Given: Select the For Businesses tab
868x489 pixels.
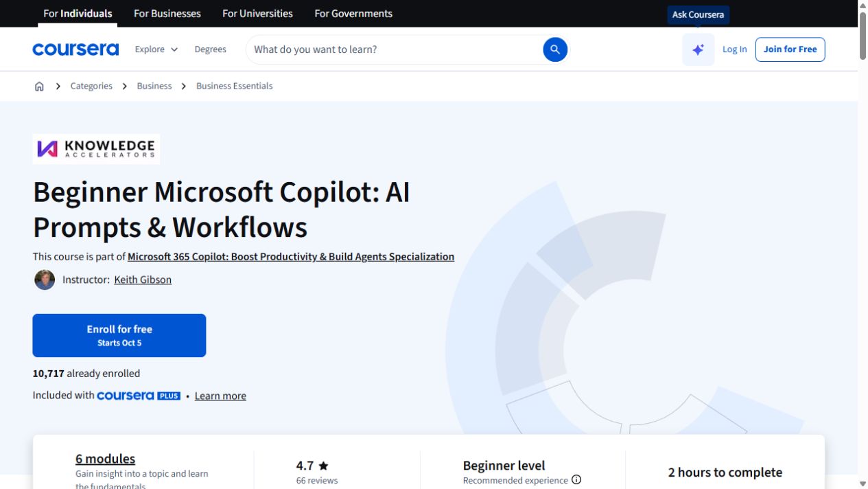Looking at the screenshot, I should [x=167, y=13].
